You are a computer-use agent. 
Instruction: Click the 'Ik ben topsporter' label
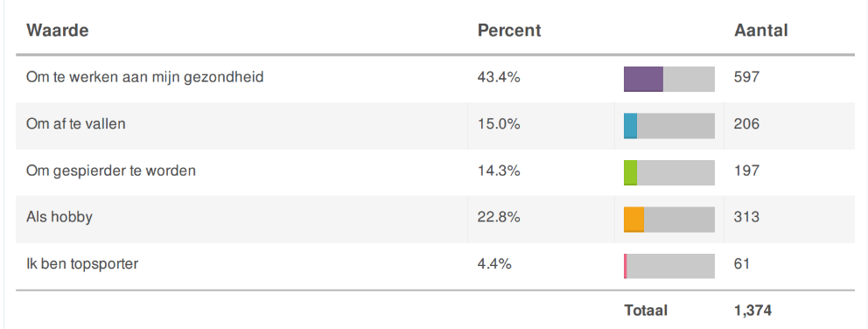82,263
